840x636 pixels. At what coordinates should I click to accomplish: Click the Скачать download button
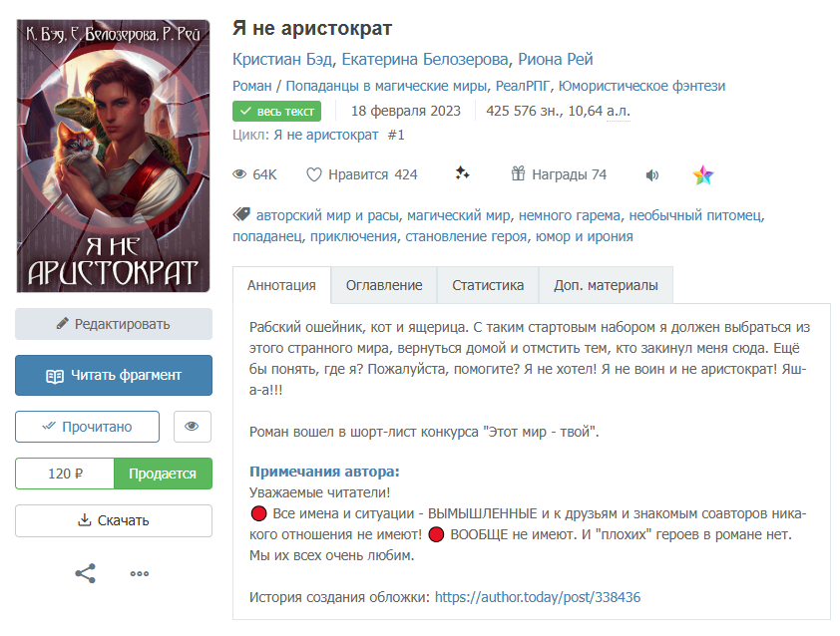click(x=114, y=521)
